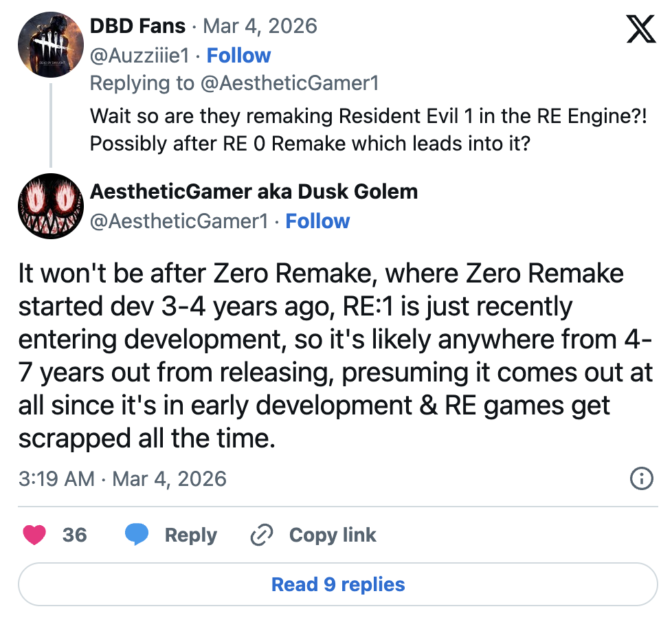This screenshot has height=620, width=672.
Task: Follow the @AestheticGamer1 account
Action: pos(317,221)
